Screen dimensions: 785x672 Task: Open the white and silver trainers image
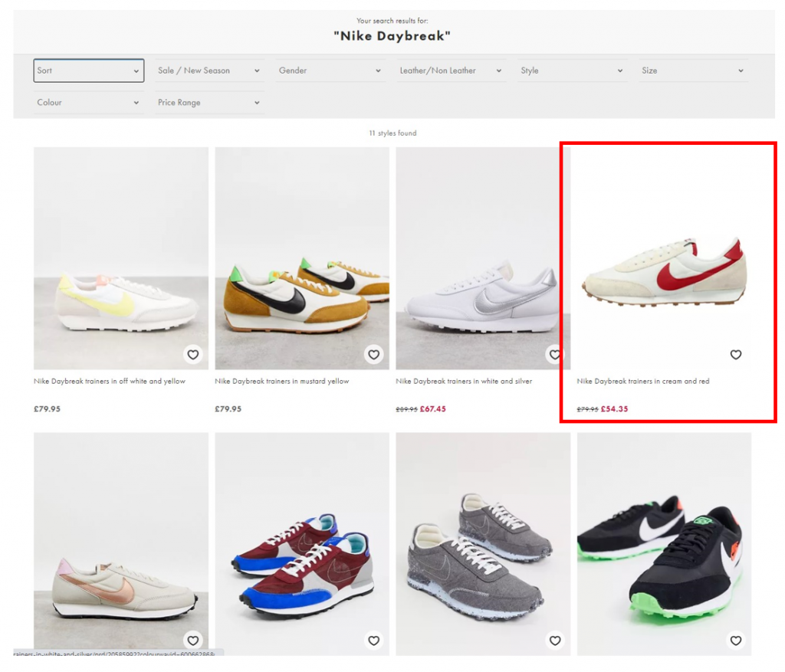tap(483, 258)
